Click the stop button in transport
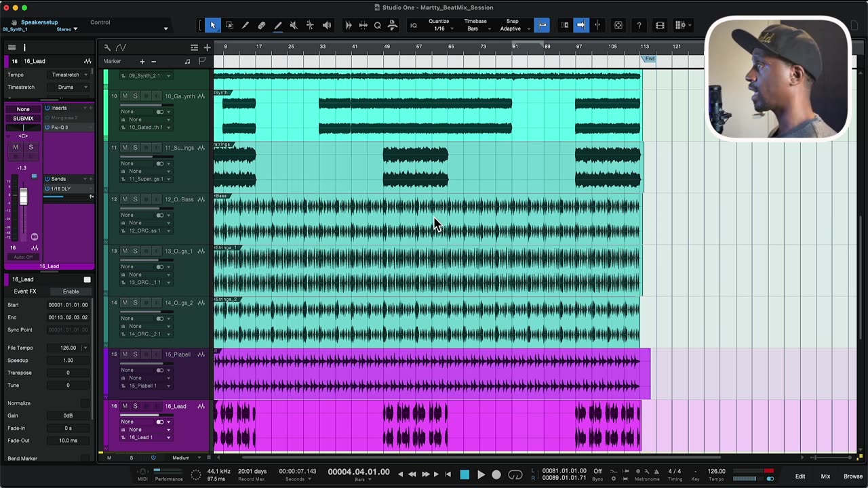The image size is (868, 488). 465,474
